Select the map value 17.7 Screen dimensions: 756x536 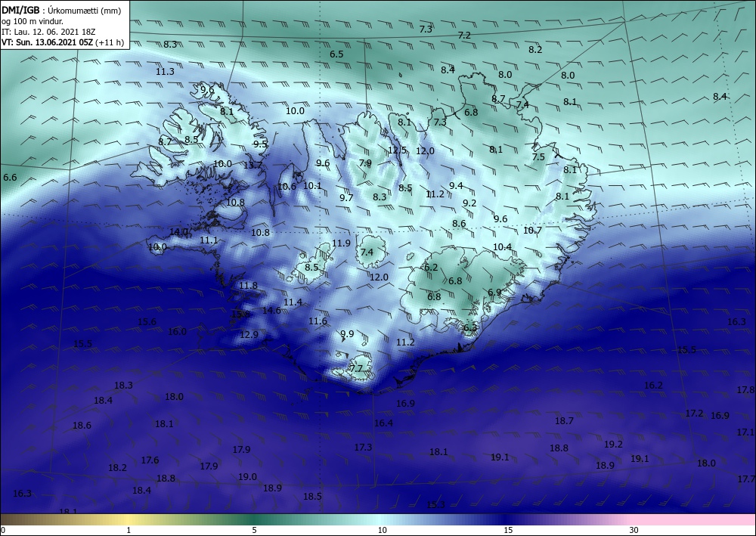746,479
